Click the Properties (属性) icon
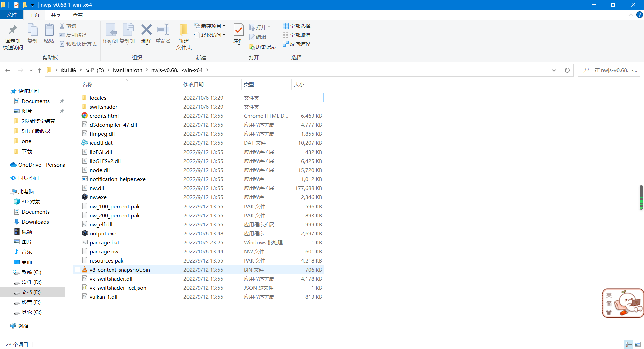Viewport: 644px width, 349px height. click(x=238, y=34)
